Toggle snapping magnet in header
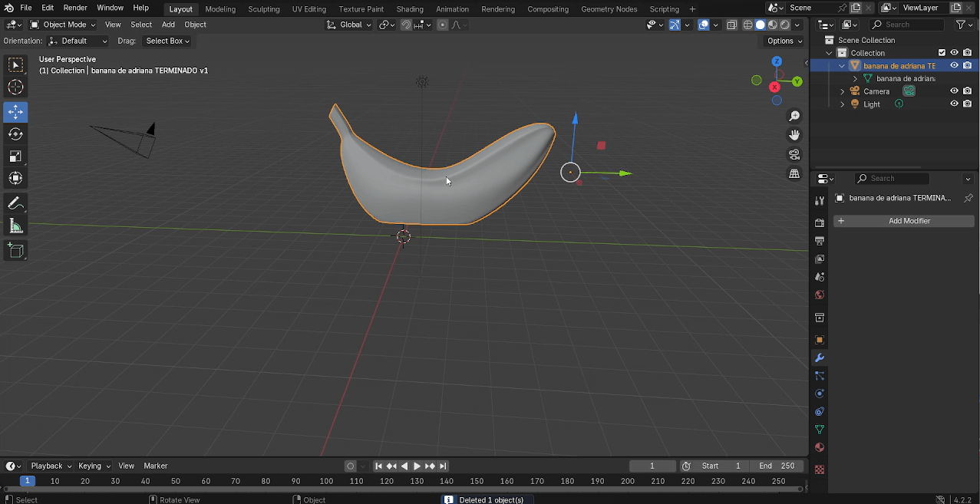This screenshot has height=504, width=980. [406, 25]
